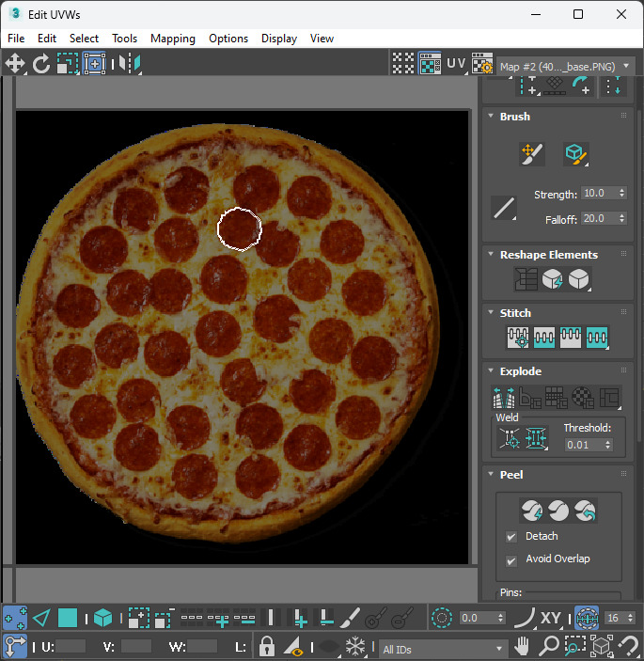Open the Tools menu
The image size is (644, 661).
click(x=125, y=39)
